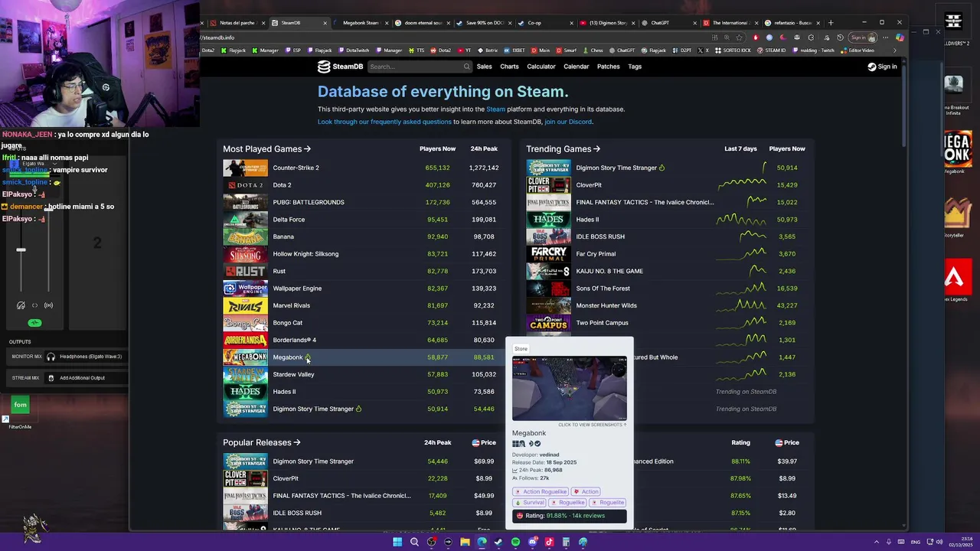Click the CloverPit trending logo icon

(548, 185)
